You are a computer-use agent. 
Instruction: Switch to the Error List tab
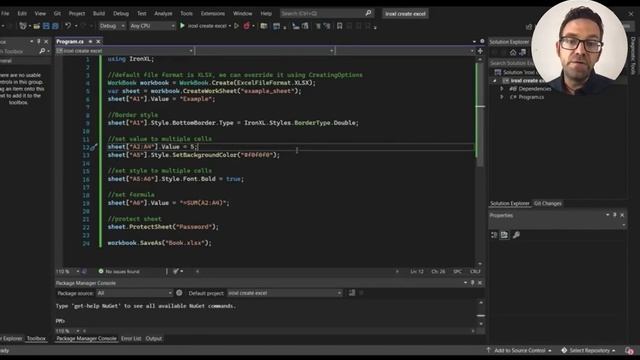click(131, 338)
